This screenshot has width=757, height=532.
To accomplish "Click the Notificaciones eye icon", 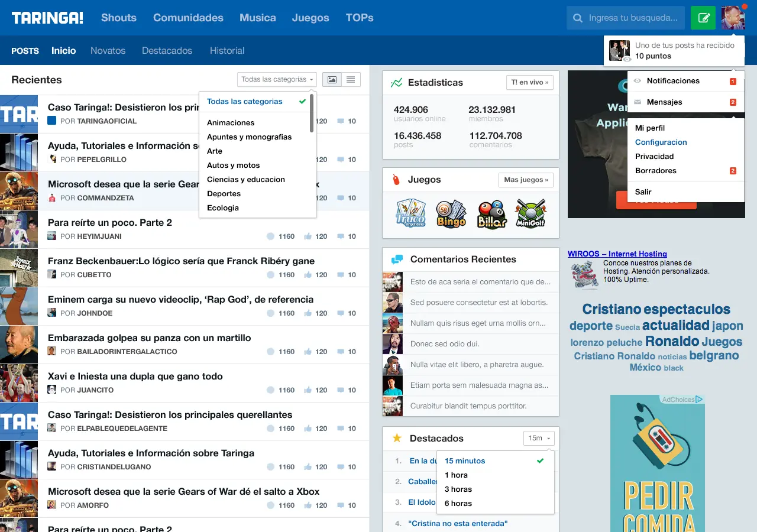I will click(638, 81).
